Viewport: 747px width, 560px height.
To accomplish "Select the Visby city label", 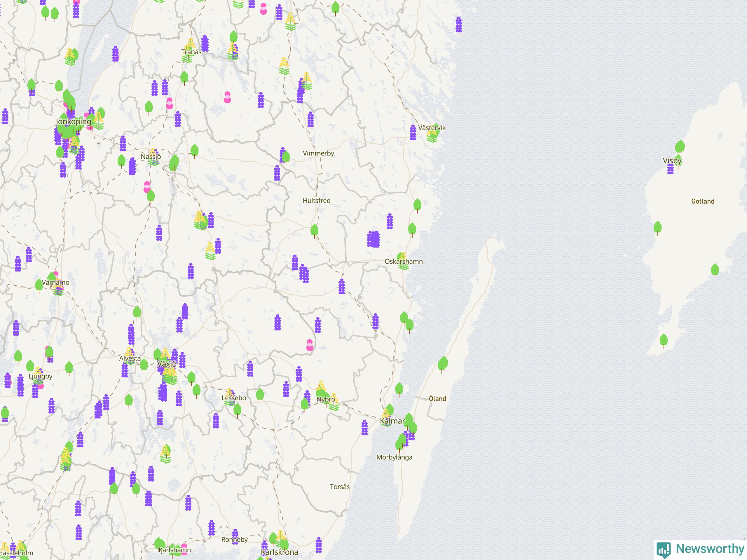I will point(672,161).
